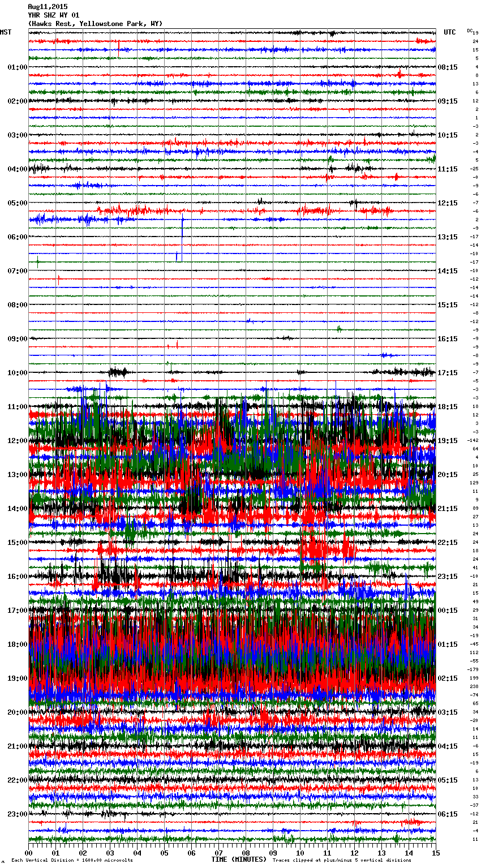
Task: Select the UTC time label '16:15'
Action: click(x=448, y=339)
